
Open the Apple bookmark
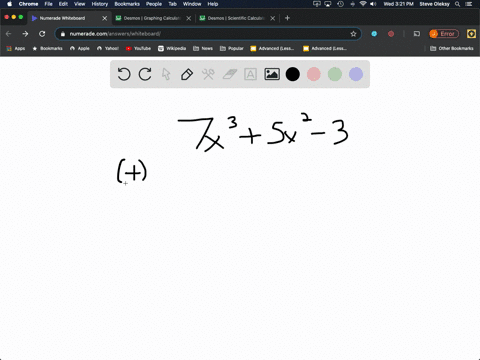(x=80, y=48)
